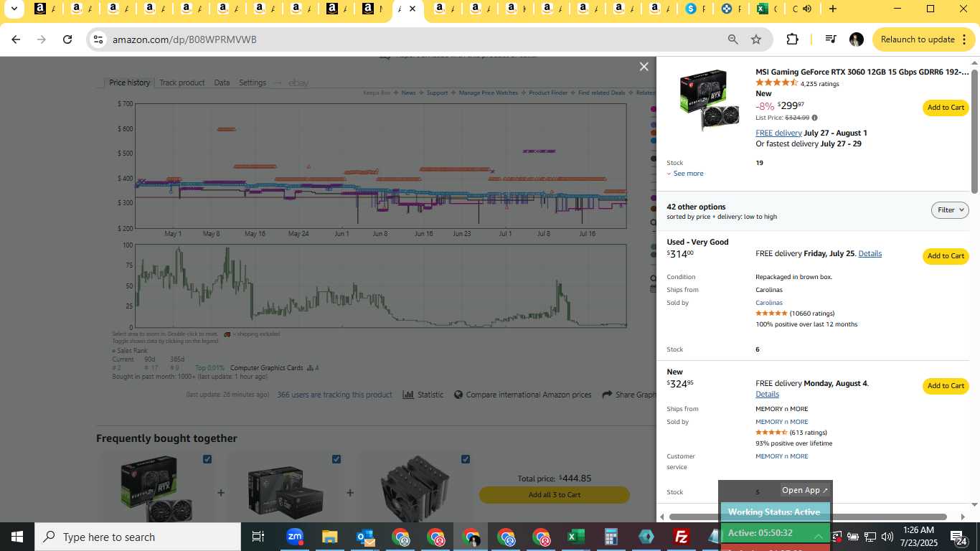Click the Share Graph icon
The height and width of the screenshot is (551, 980).
(607, 395)
